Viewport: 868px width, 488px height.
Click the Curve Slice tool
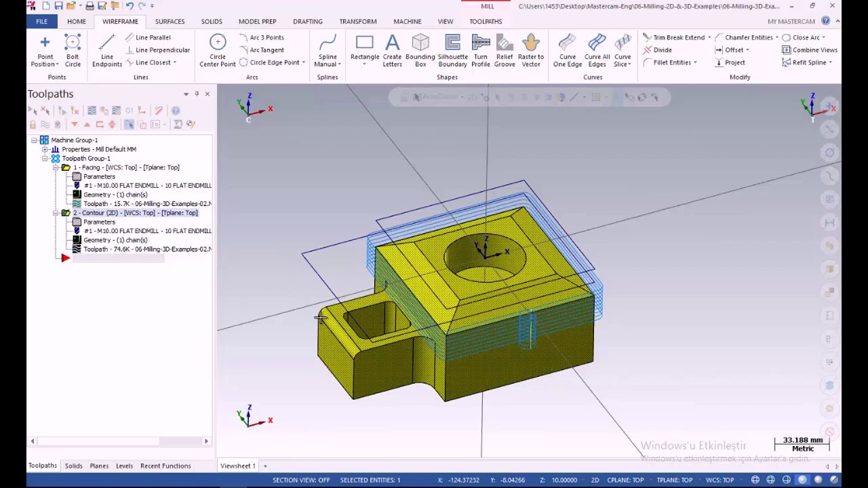[x=623, y=51]
